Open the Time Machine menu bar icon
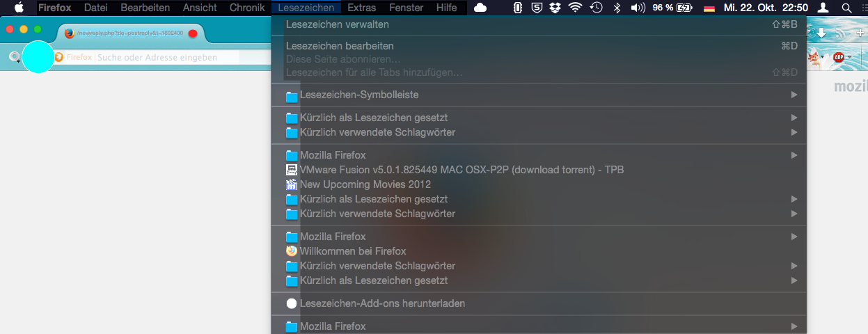Screen dimensions: 868x334 point(596,8)
